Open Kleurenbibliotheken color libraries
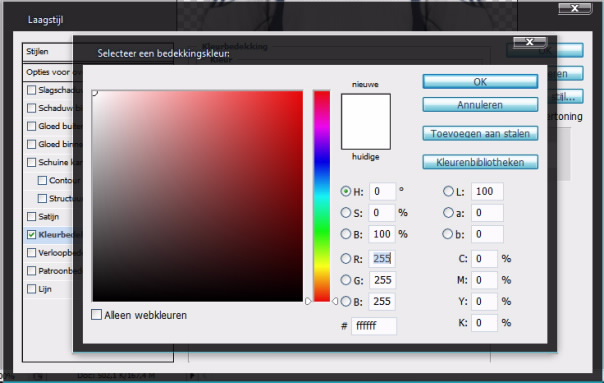This screenshot has width=604, height=383. [x=480, y=162]
